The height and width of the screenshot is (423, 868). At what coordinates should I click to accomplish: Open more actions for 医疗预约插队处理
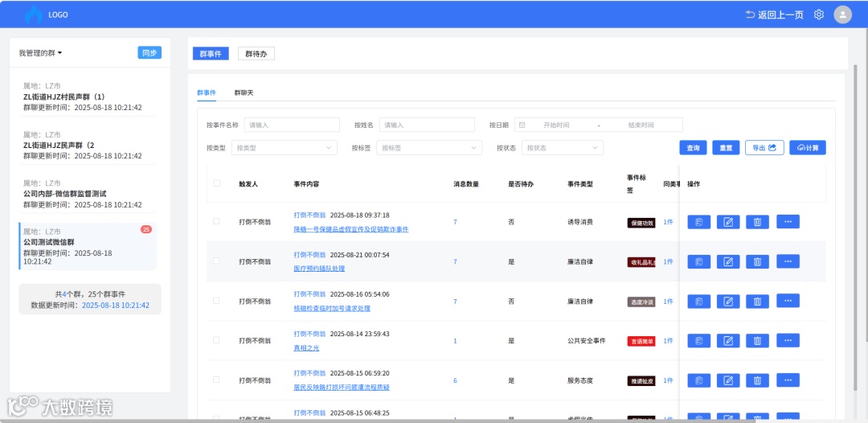pyautogui.click(x=788, y=261)
